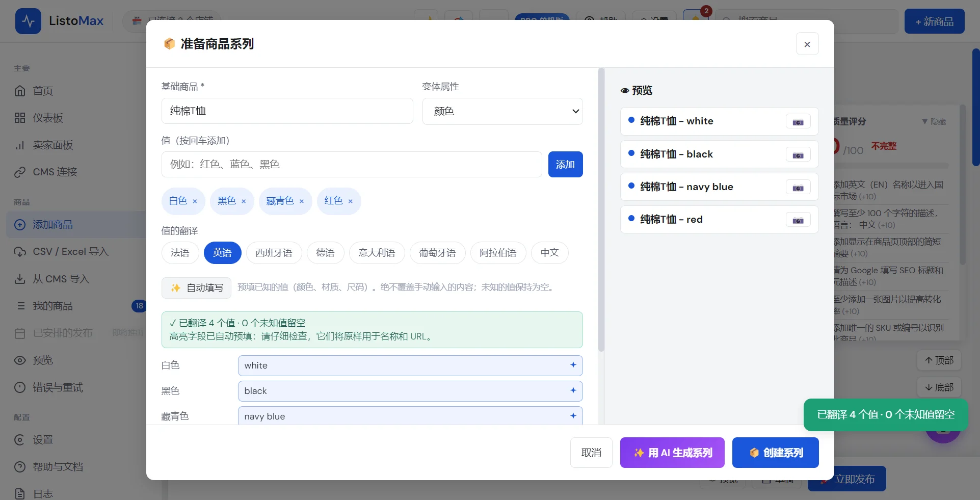Select 中文 translation language
Viewport: 980px width, 500px height.
pyautogui.click(x=549, y=253)
